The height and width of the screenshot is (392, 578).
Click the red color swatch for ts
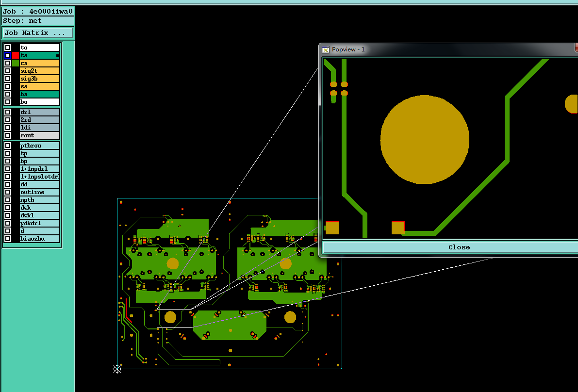[16, 55]
